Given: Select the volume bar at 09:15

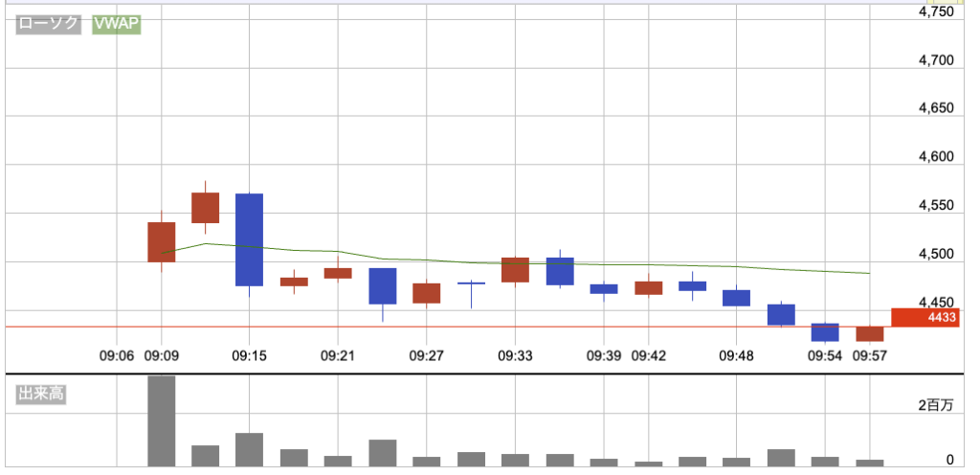Looking at the screenshot, I should pos(249,449).
